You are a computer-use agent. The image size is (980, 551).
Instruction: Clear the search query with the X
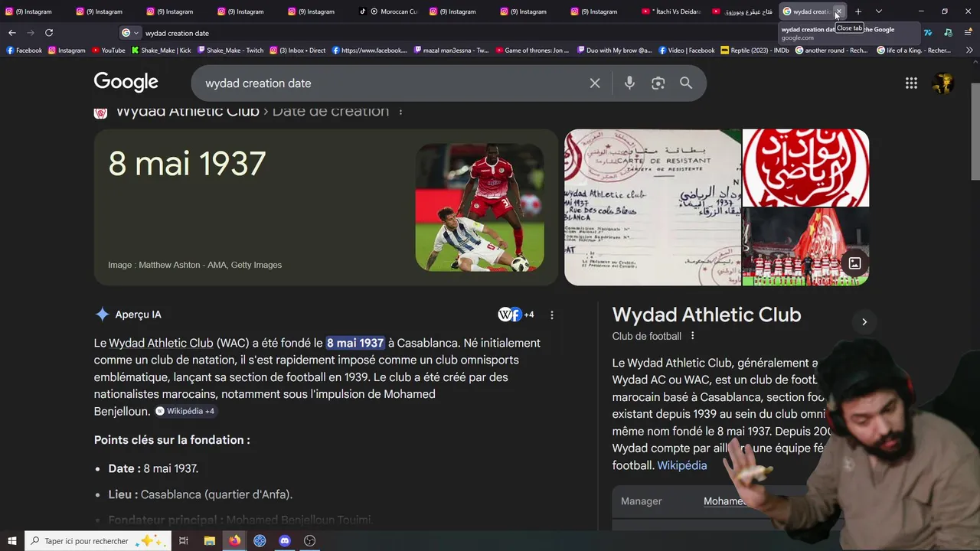point(595,83)
